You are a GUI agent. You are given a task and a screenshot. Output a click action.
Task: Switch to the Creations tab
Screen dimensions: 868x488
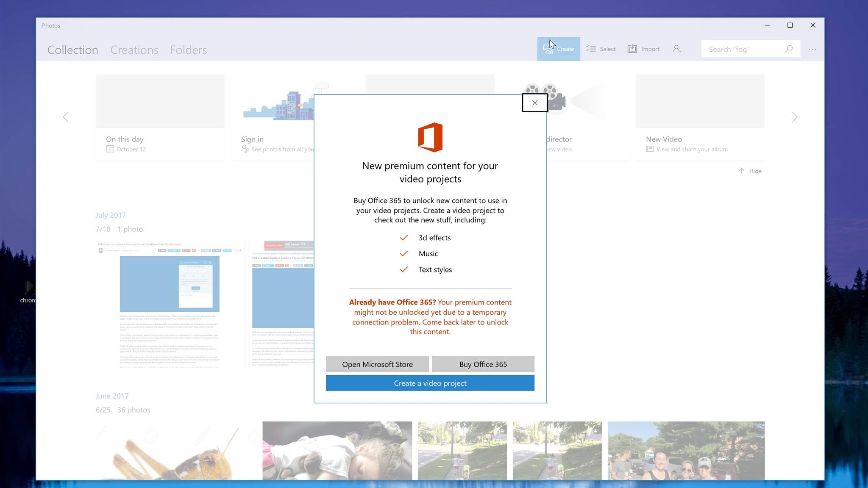point(134,50)
